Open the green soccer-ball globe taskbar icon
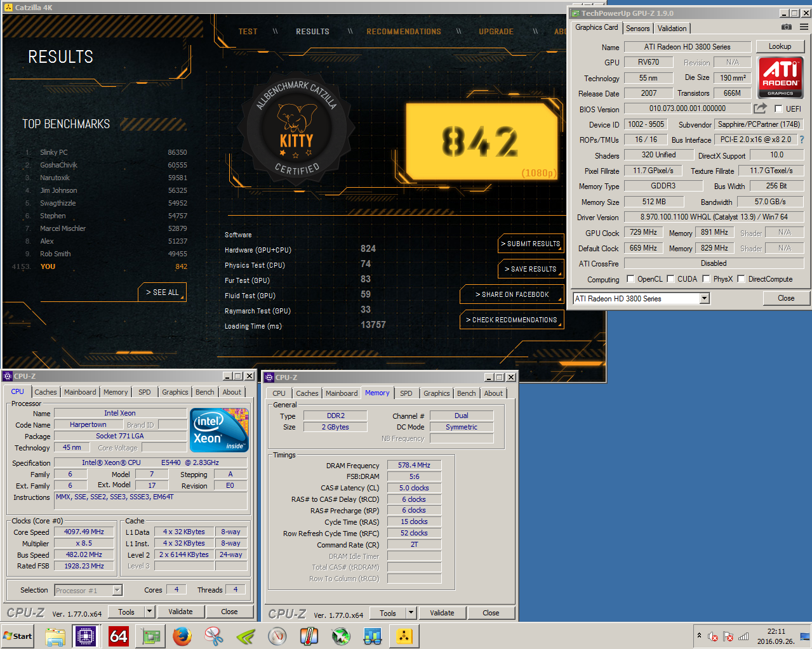 [x=341, y=636]
